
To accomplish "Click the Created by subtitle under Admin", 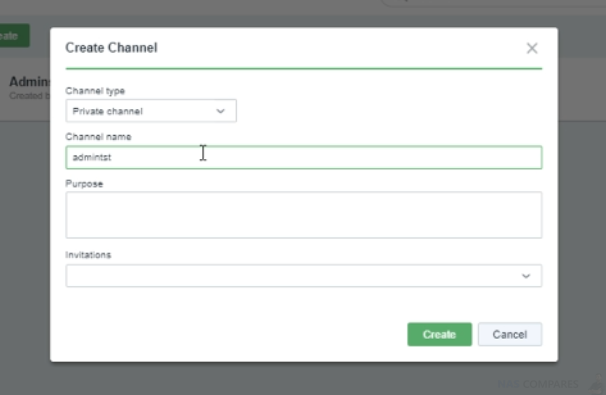I will [x=30, y=95].
